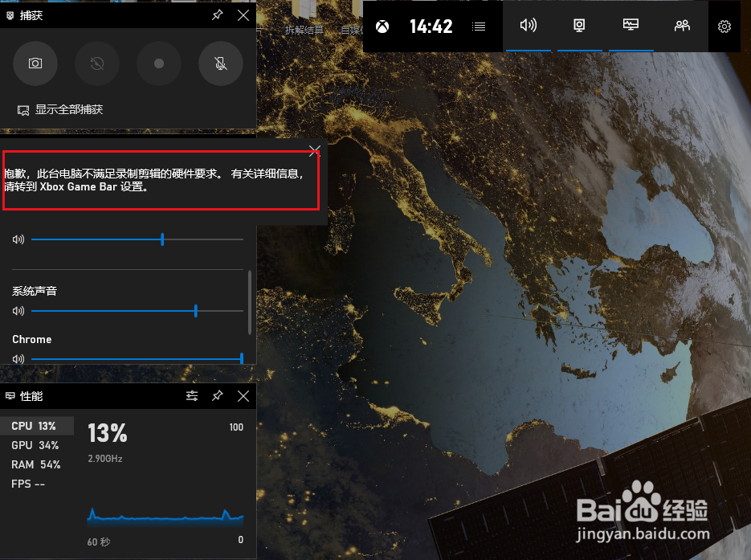Start recording with the record dot button
Screen dimensions: 751x560
pyautogui.click(x=158, y=63)
